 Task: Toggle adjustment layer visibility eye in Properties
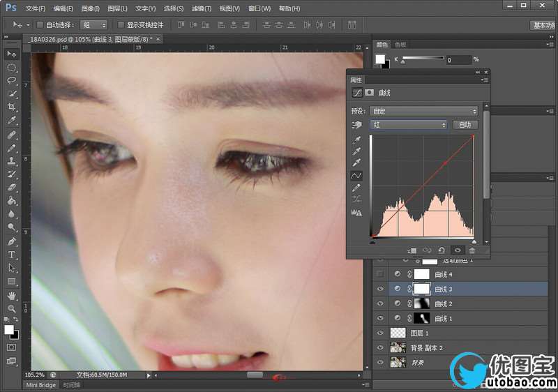coord(458,250)
